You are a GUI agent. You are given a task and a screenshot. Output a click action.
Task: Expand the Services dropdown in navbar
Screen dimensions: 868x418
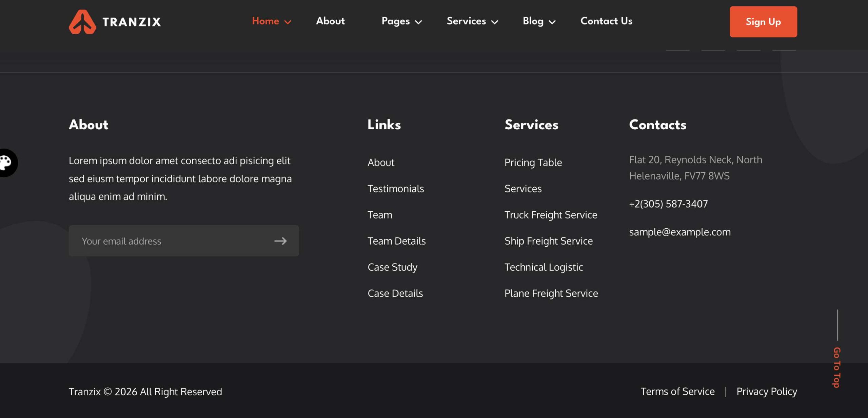472,21
